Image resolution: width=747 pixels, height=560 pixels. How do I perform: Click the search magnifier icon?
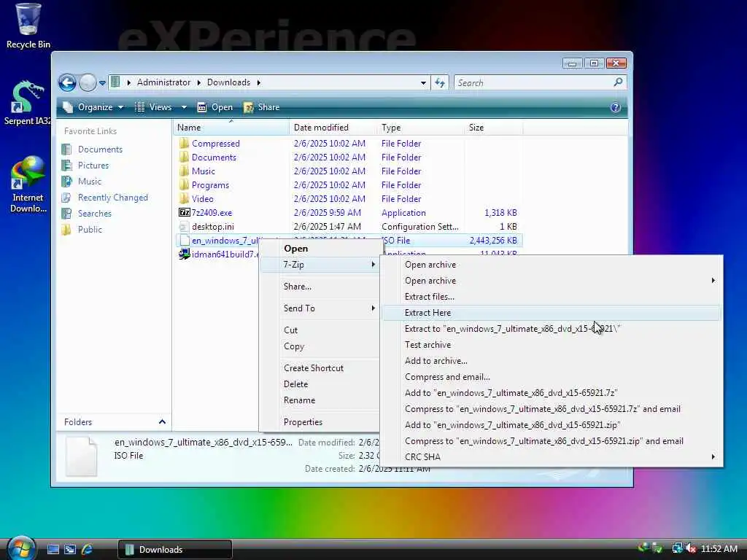click(618, 82)
